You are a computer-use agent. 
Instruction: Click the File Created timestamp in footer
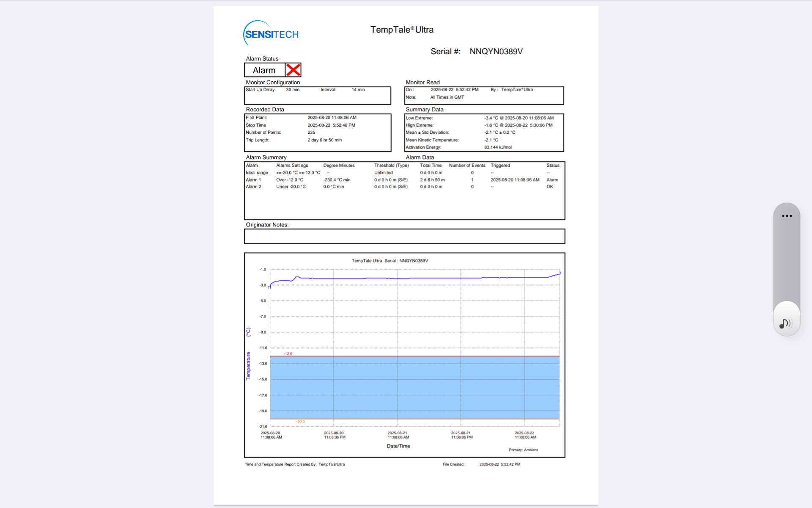(x=499, y=464)
